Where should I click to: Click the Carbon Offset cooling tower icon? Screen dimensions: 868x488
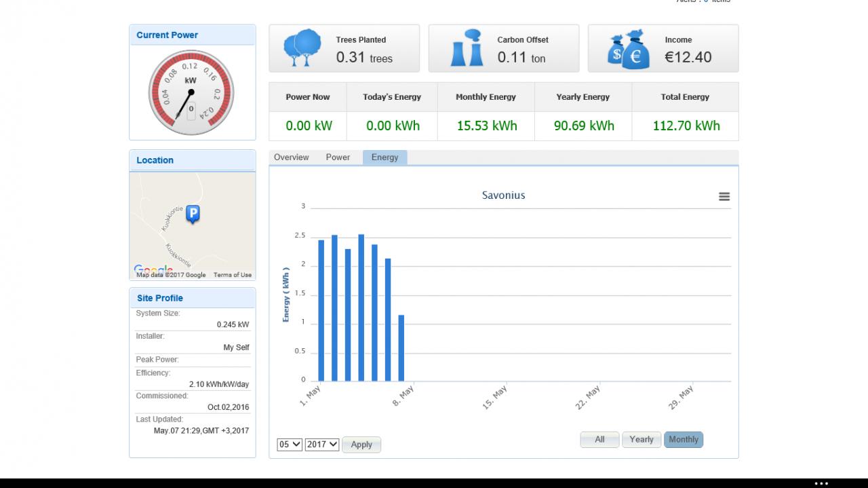pos(467,48)
